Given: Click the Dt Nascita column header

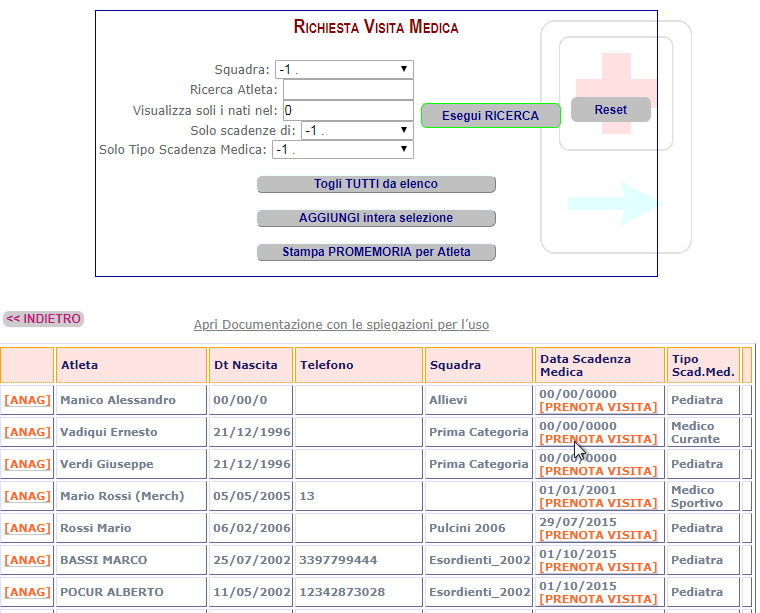Looking at the screenshot, I should click(x=251, y=365).
